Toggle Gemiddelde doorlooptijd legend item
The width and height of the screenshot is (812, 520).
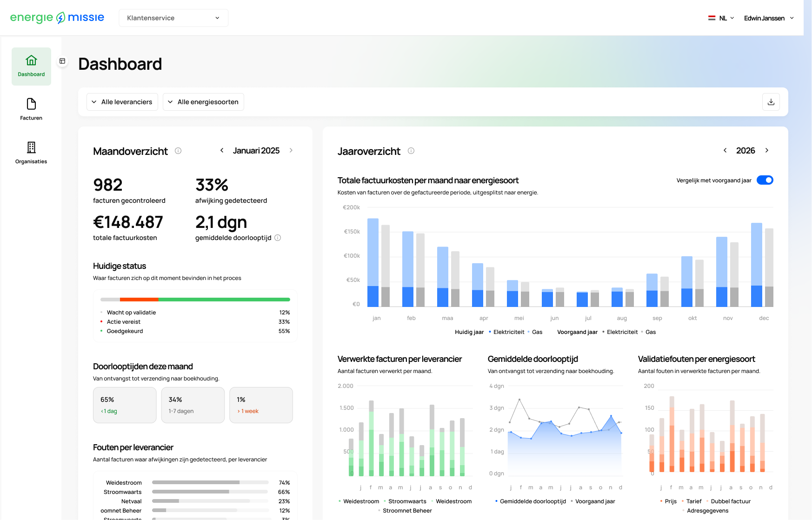coord(531,501)
